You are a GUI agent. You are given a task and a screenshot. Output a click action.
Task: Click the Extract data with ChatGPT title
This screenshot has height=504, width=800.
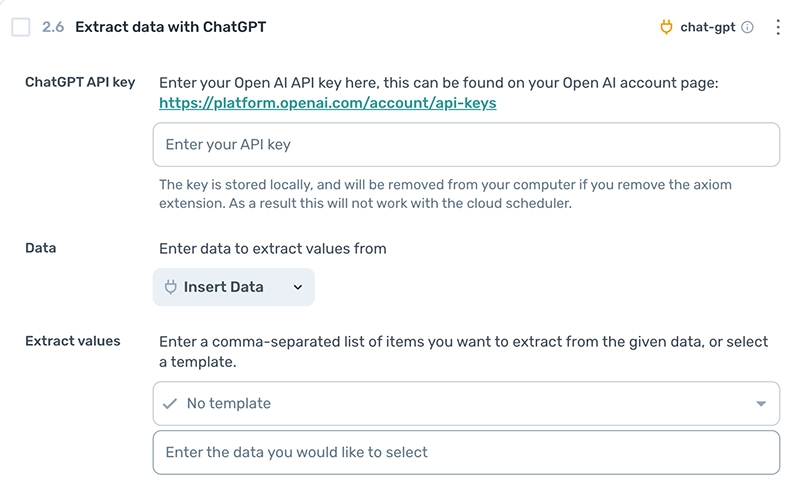pos(170,27)
